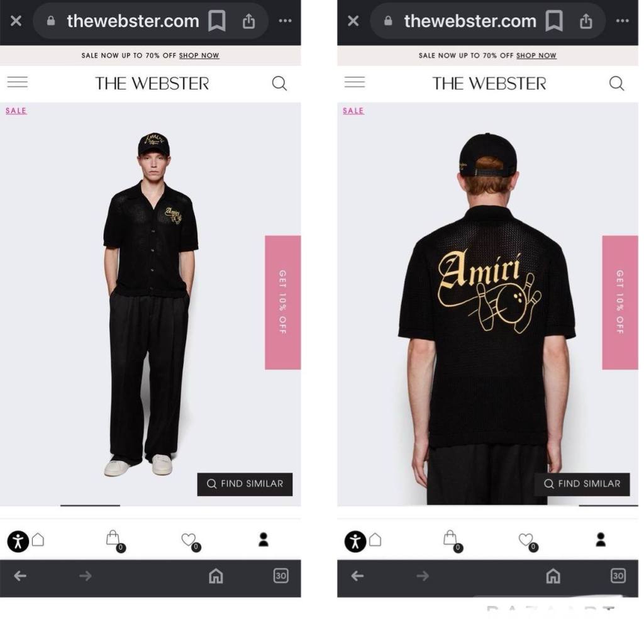Tap FIND SIMILAR button on front-view photo
This screenshot has height=644, width=644.
click(245, 484)
